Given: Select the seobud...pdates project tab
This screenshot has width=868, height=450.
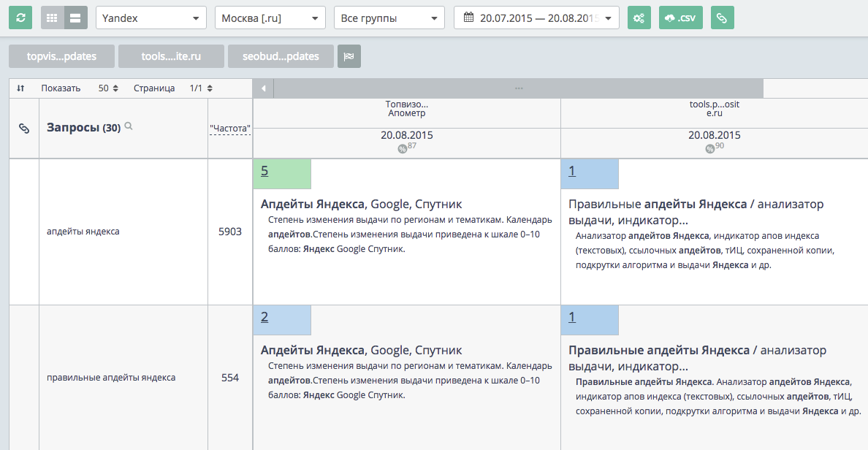Looking at the screenshot, I should click(x=281, y=56).
